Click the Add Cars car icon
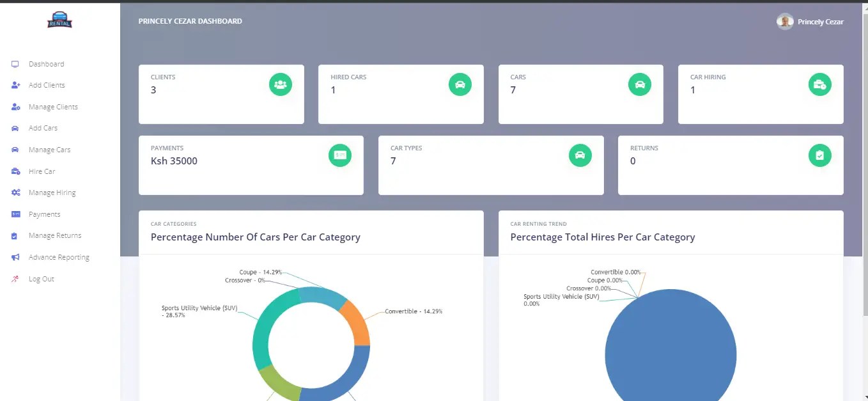 coord(14,128)
